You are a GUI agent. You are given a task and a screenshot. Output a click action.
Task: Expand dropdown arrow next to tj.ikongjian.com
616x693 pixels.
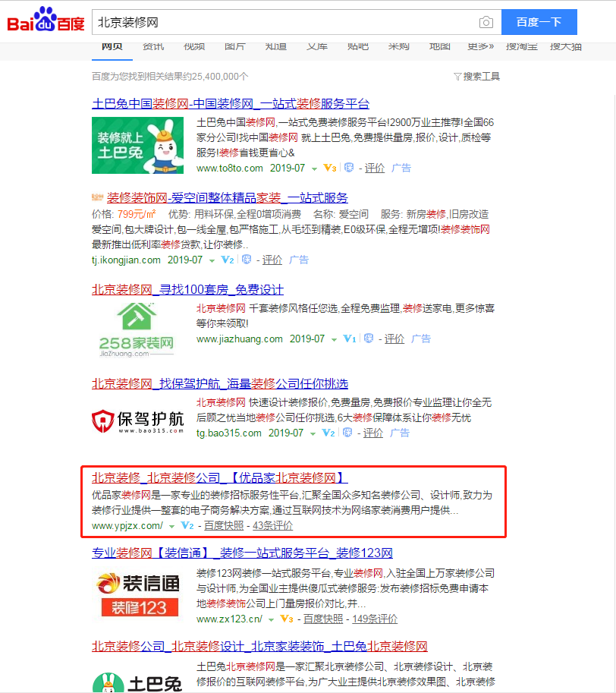[x=212, y=261]
